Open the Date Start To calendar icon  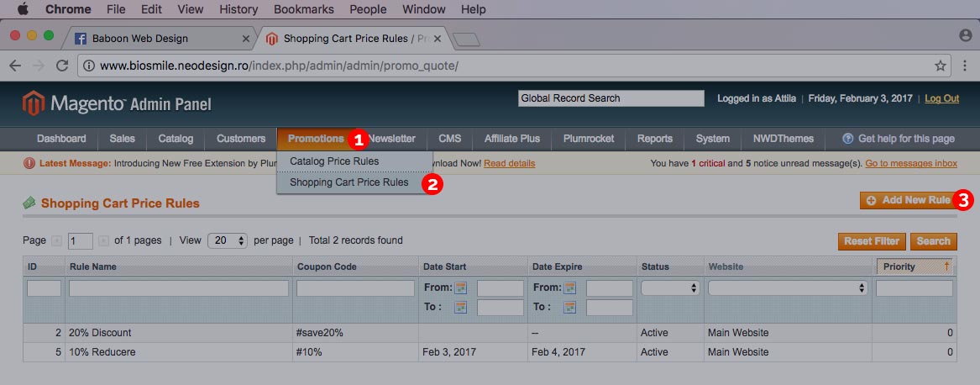[461, 307]
